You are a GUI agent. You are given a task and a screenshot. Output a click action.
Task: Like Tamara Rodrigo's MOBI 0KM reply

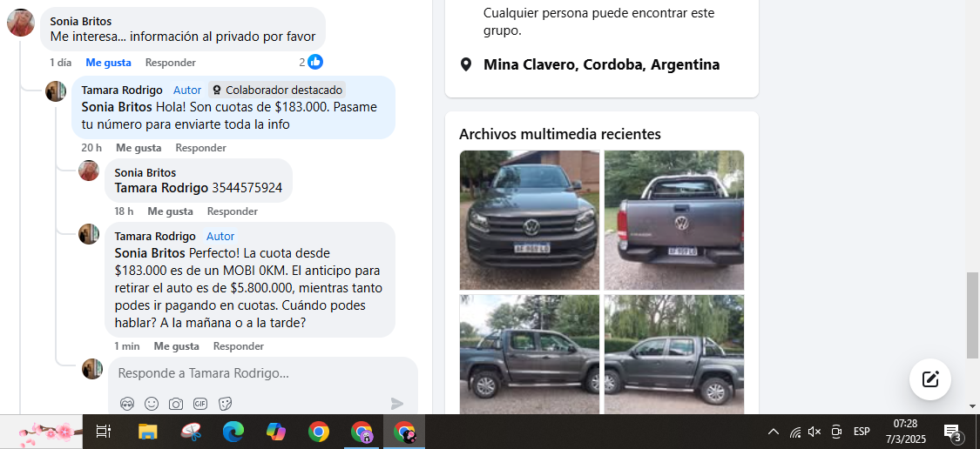tap(176, 346)
